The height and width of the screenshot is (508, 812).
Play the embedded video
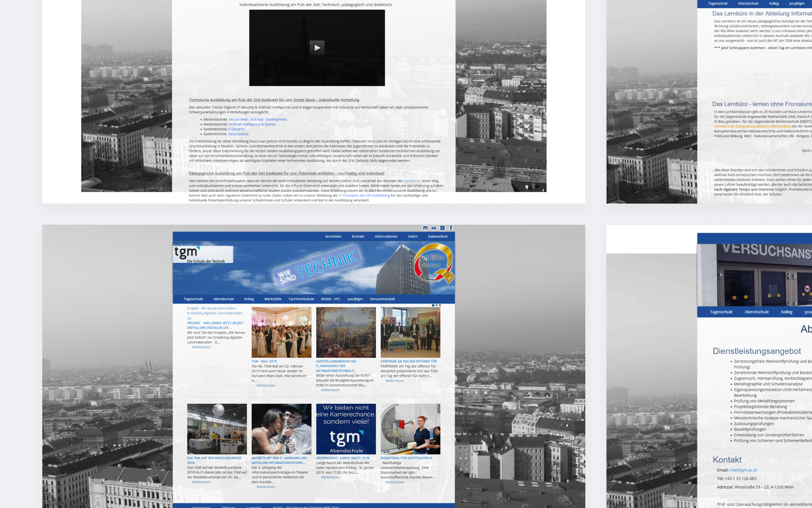click(317, 47)
